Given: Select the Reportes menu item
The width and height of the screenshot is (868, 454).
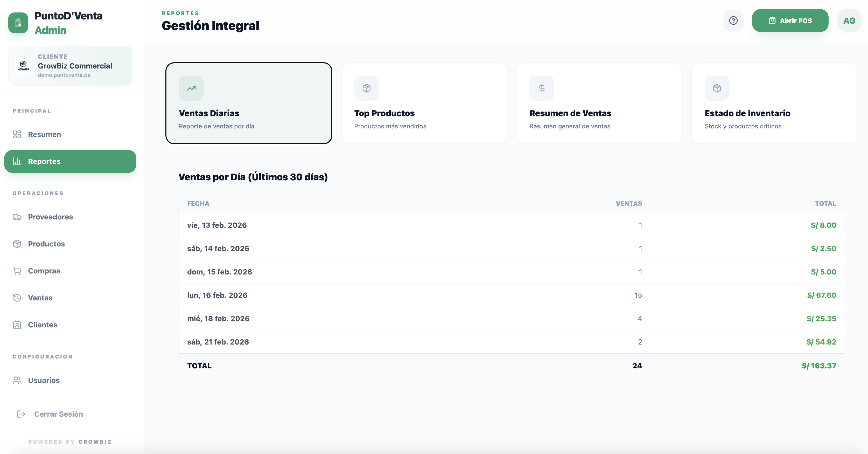Looking at the screenshot, I should (70, 161).
